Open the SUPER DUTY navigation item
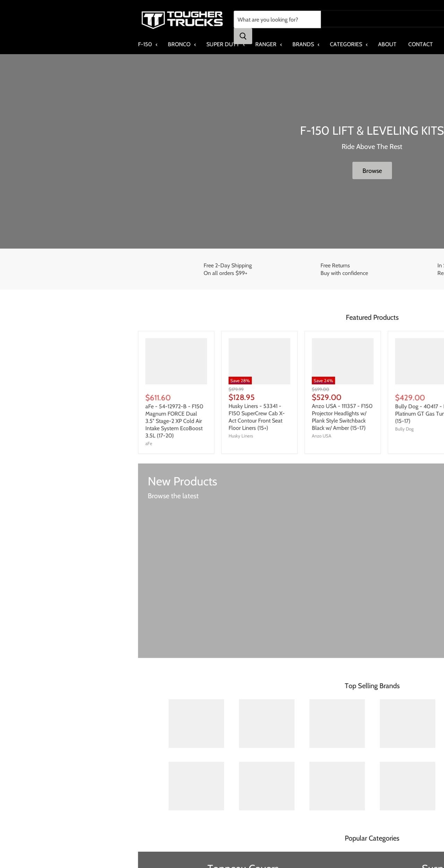This screenshot has width=444, height=868. pos(222,44)
